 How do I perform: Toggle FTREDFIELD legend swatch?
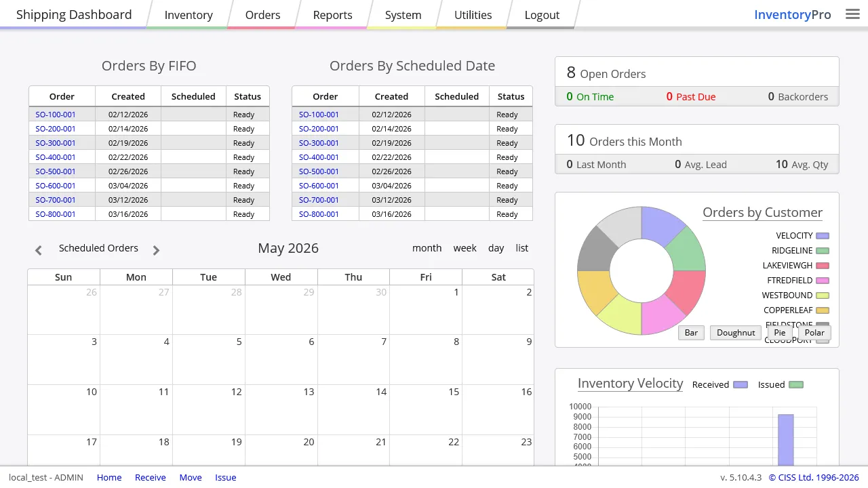pos(823,281)
